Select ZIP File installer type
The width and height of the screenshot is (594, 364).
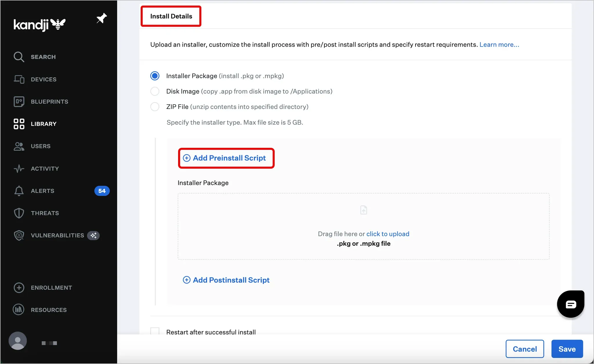tap(155, 107)
